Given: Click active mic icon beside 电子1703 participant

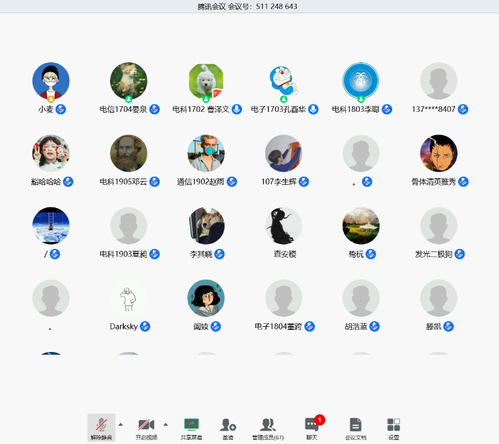Looking at the screenshot, I should click(x=313, y=109).
